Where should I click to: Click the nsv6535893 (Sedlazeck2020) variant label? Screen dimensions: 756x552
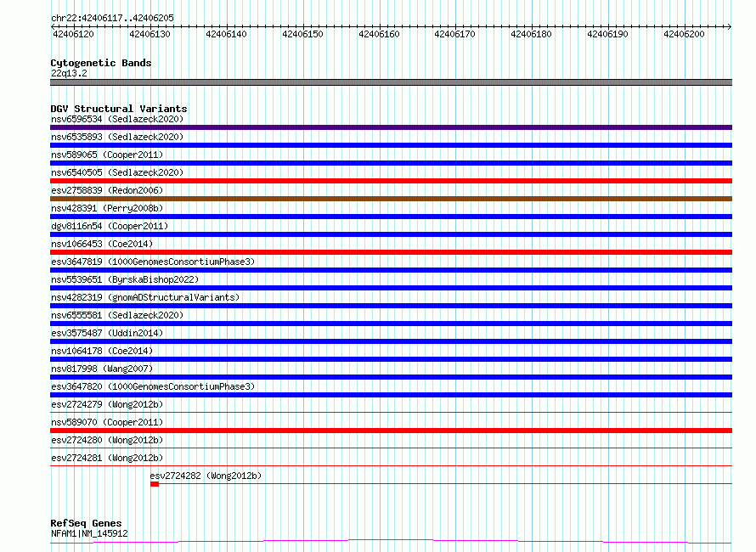(117, 137)
